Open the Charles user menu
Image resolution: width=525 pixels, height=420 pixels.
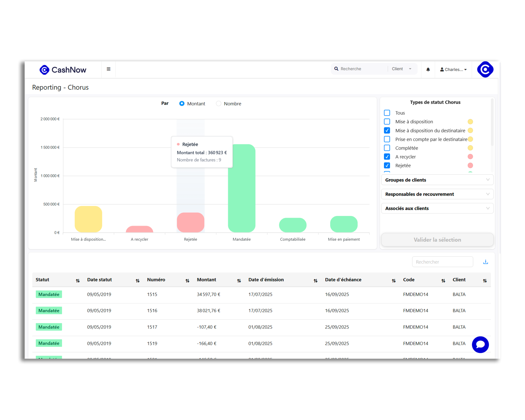[x=453, y=70]
